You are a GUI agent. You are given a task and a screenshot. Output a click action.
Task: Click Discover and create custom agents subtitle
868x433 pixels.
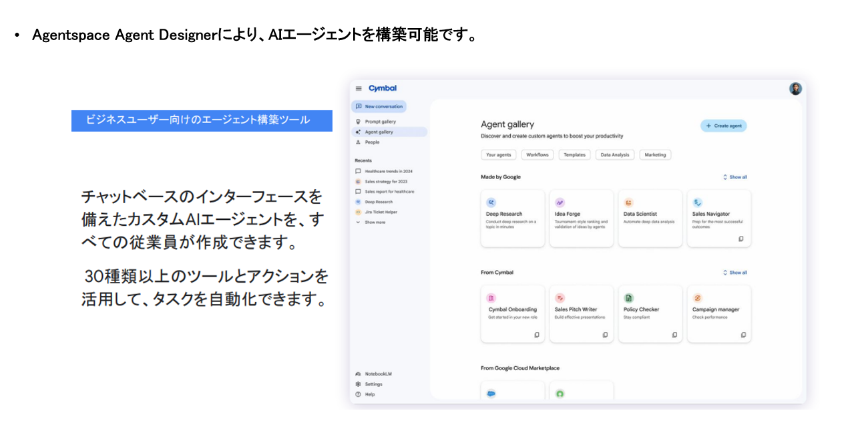click(x=552, y=136)
